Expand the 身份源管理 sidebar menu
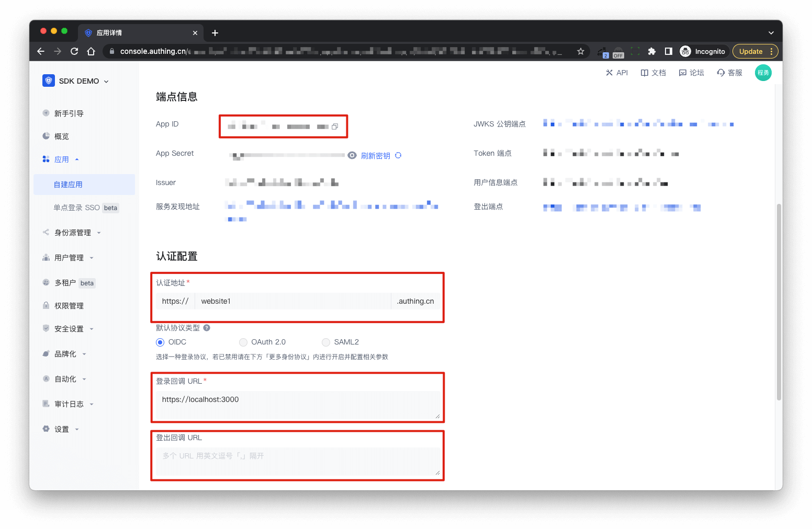Image resolution: width=812 pixels, height=529 pixels. [x=72, y=233]
